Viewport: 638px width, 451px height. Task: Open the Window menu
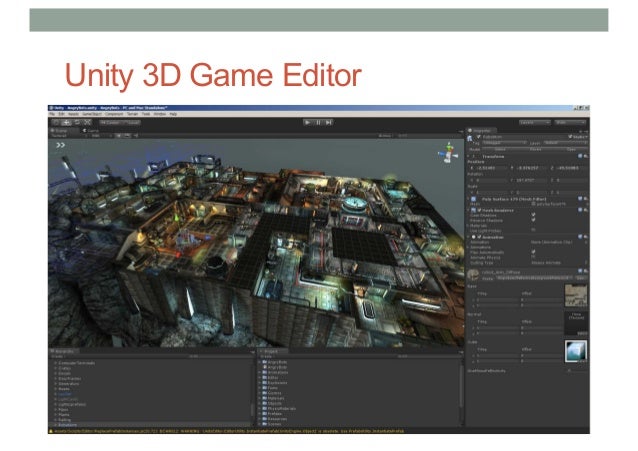click(x=160, y=114)
